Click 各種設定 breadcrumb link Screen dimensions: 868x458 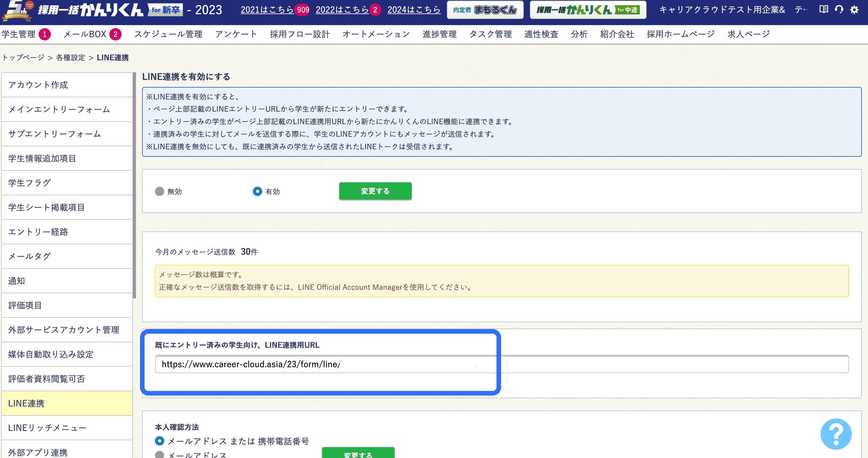(70, 58)
